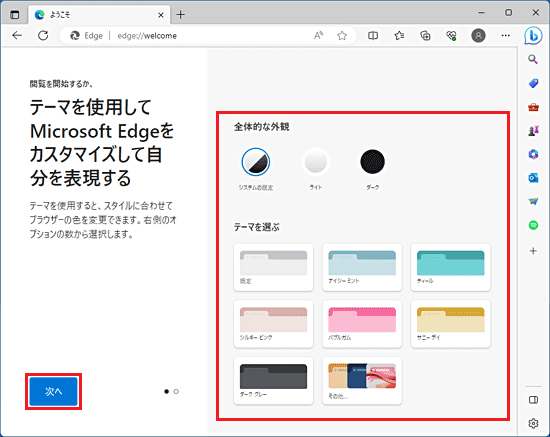Open sidebar Outlook icon
550x437 pixels.
(533, 178)
